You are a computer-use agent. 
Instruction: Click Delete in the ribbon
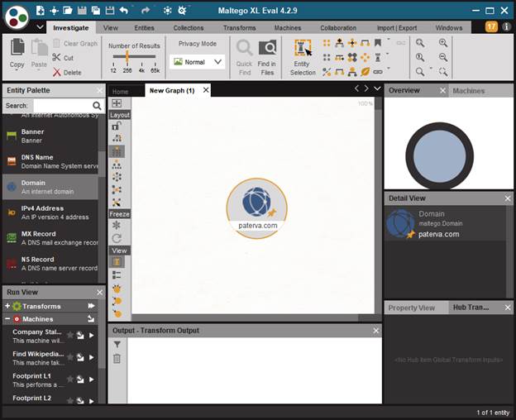click(x=67, y=73)
